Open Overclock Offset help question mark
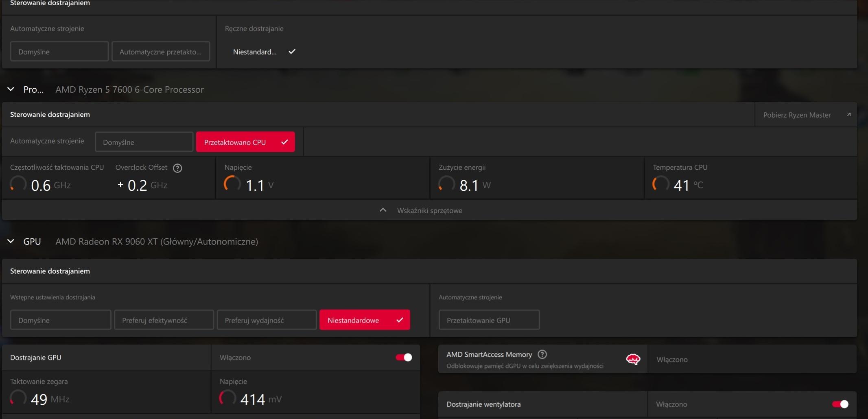This screenshot has width=868, height=419. (x=177, y=168)
